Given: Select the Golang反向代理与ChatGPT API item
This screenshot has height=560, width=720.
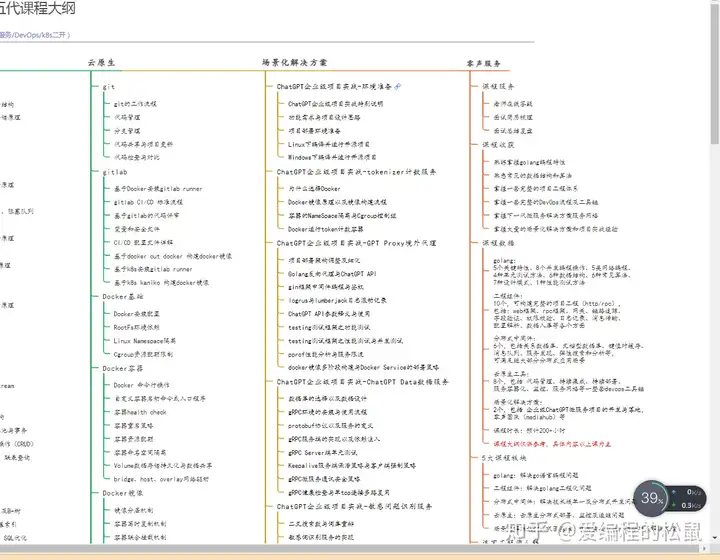Looking at the screenshot, I should 332,274.
